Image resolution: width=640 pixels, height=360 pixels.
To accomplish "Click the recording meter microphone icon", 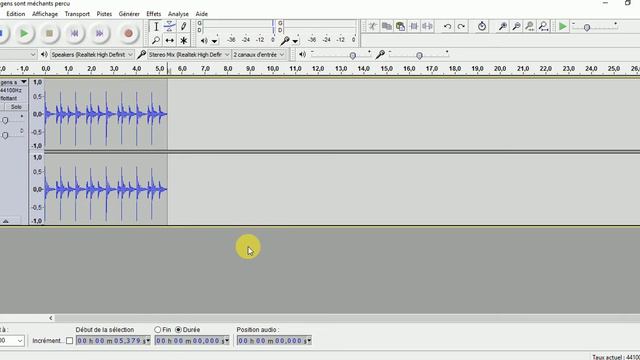I will (285, 40).
